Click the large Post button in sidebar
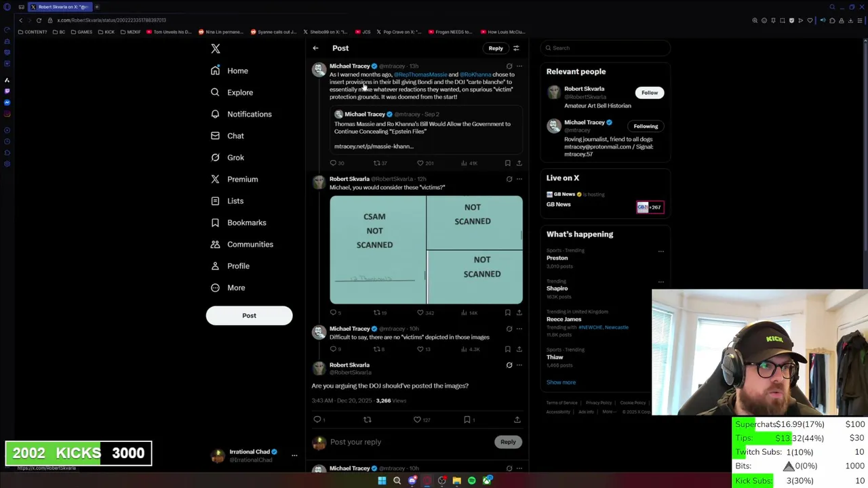 [x=249, y=315]
